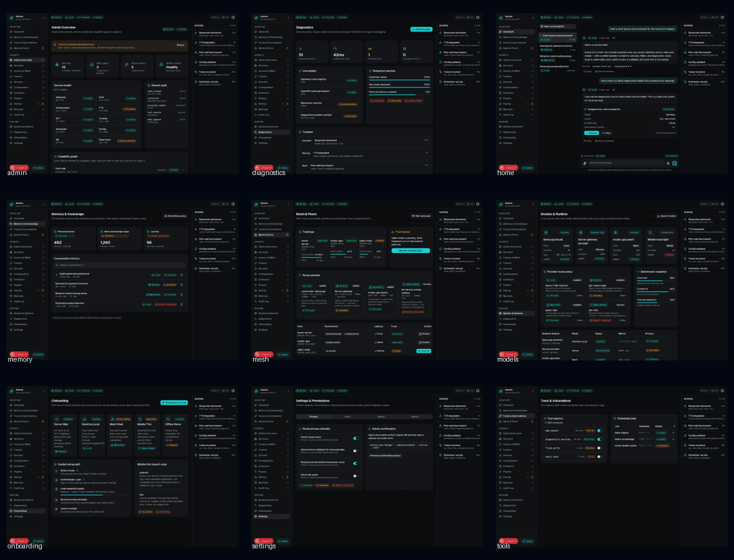Click Import model in the models panel

point(666,216)
